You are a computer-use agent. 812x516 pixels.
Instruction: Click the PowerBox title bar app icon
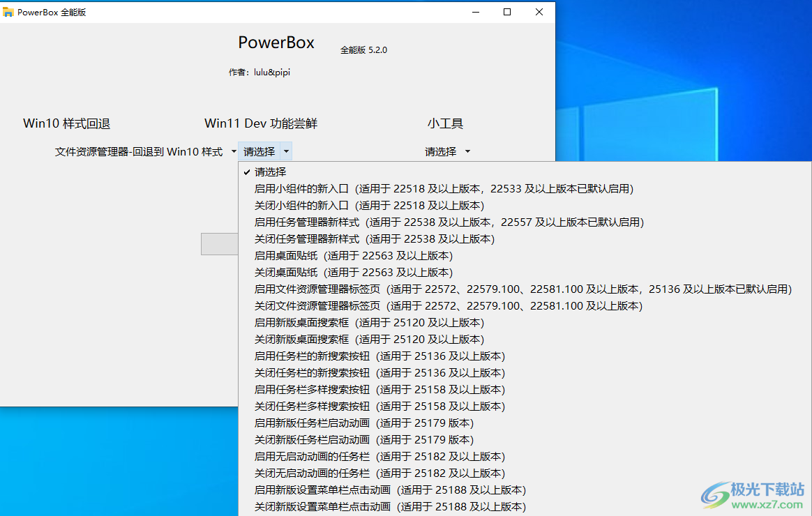(x=8, y=12)
